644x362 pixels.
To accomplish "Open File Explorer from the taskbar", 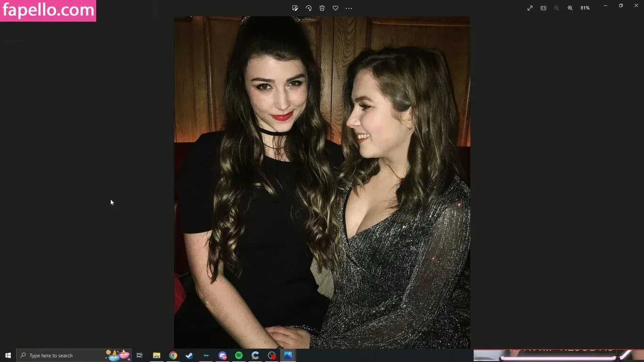I will tap(157, 355).
